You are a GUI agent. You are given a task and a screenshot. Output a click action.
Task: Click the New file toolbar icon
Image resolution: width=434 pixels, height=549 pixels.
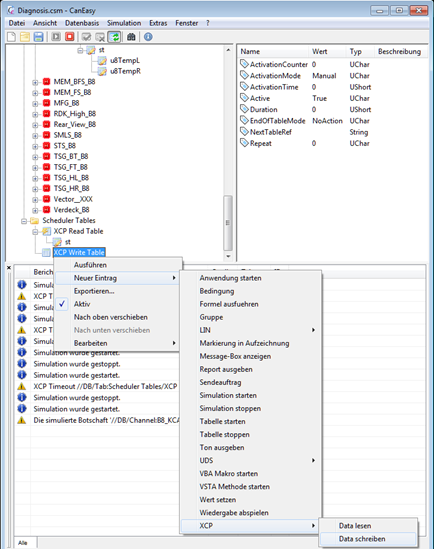point(12,37)
